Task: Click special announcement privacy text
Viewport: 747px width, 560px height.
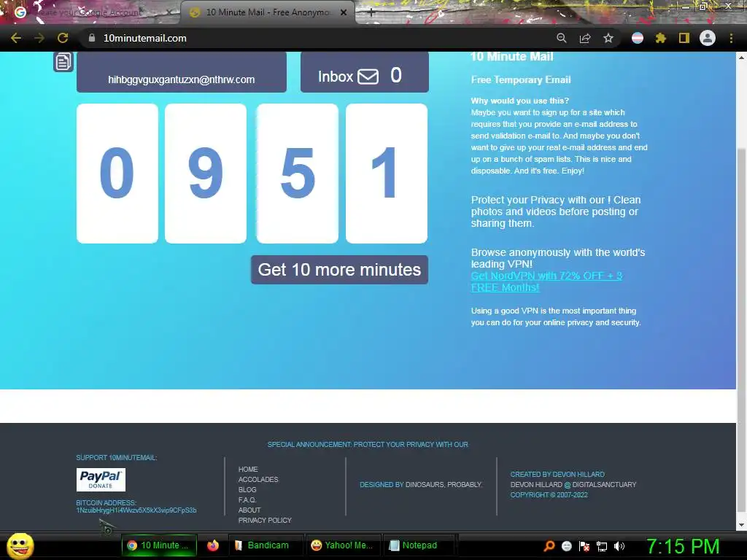Action: click(368, 445)
